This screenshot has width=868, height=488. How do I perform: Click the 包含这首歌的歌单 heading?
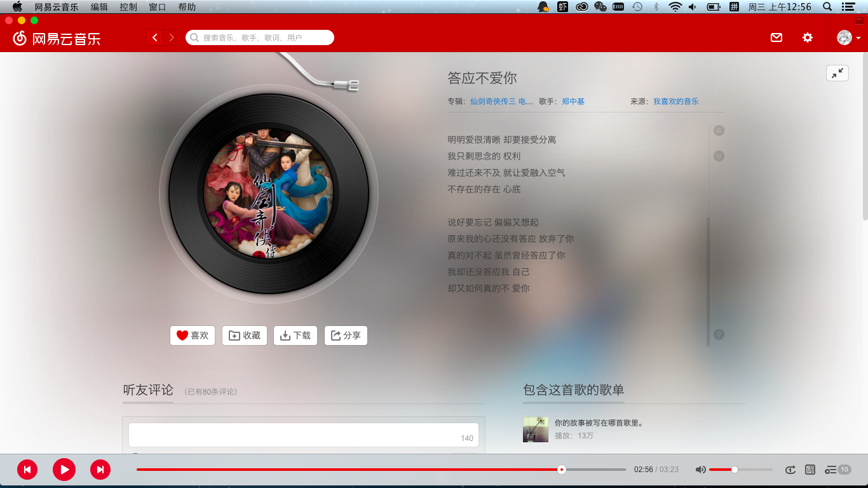point(574,390)
